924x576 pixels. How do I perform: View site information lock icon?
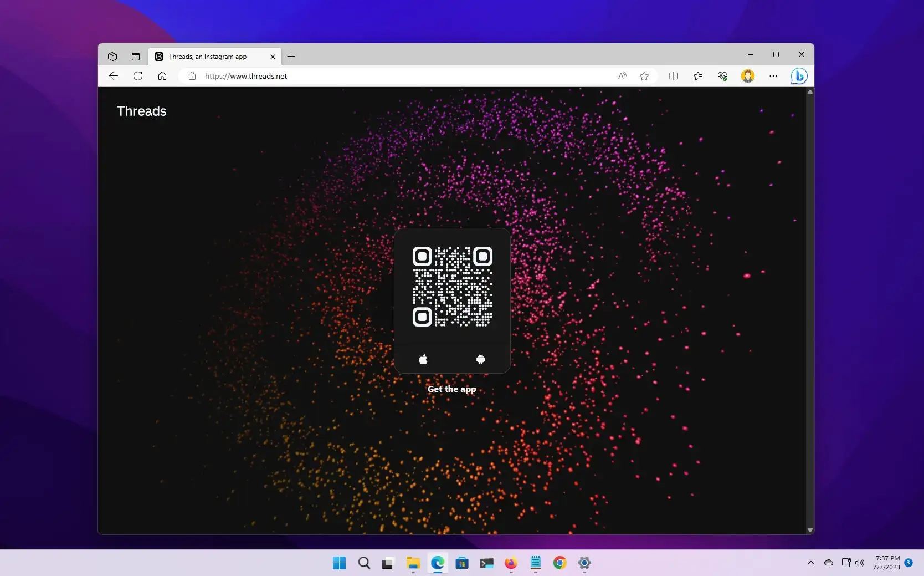click(x=192, y=76)
